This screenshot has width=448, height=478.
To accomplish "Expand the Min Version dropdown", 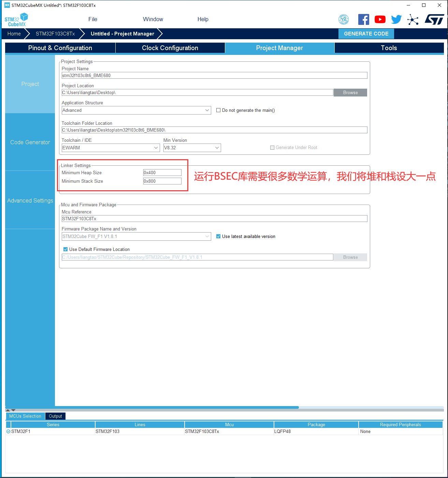I will coord(217,148).
